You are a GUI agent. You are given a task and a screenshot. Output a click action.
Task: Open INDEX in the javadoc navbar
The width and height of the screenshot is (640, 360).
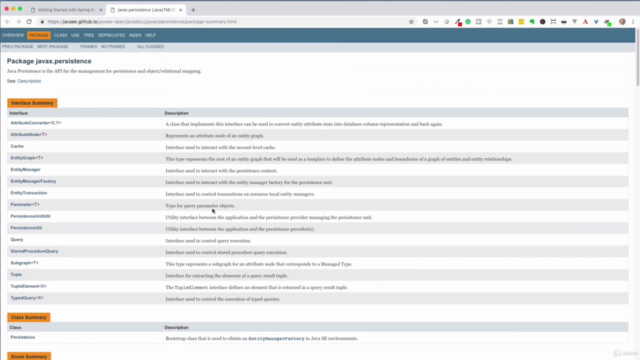click(135, 35)
